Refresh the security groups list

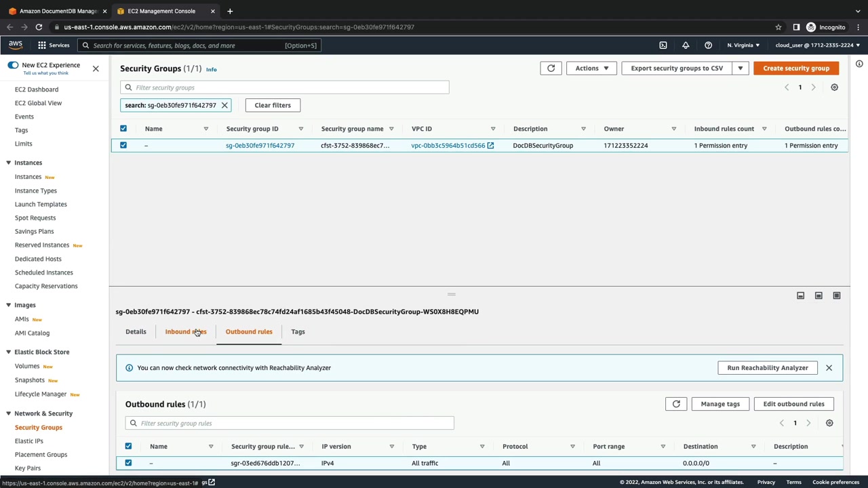point(551,68)
